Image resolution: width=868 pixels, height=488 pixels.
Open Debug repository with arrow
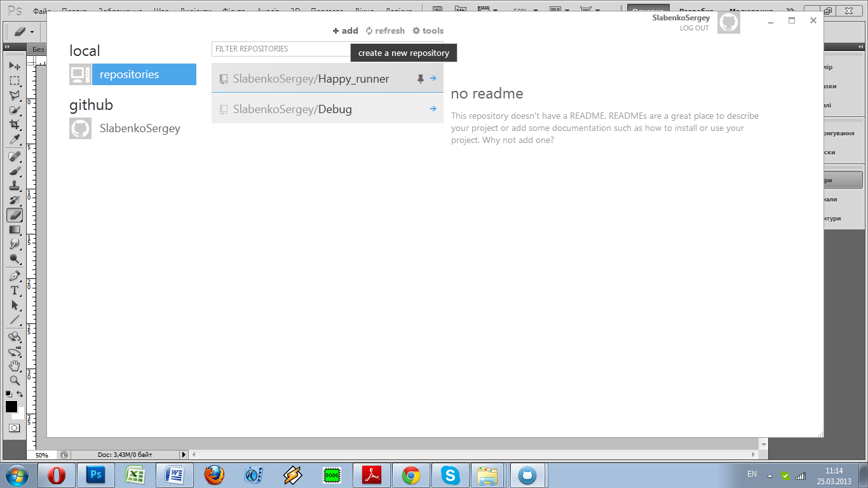433,109
